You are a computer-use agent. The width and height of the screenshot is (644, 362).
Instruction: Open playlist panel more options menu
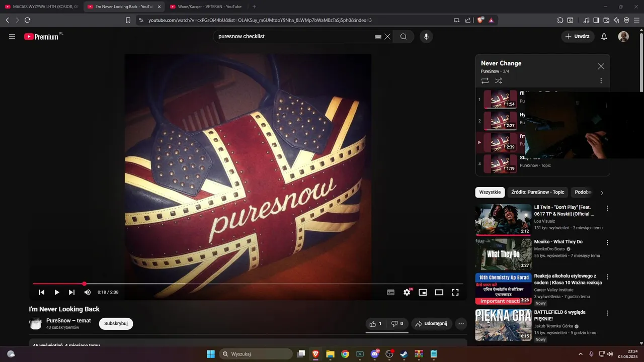coord(601,80)
